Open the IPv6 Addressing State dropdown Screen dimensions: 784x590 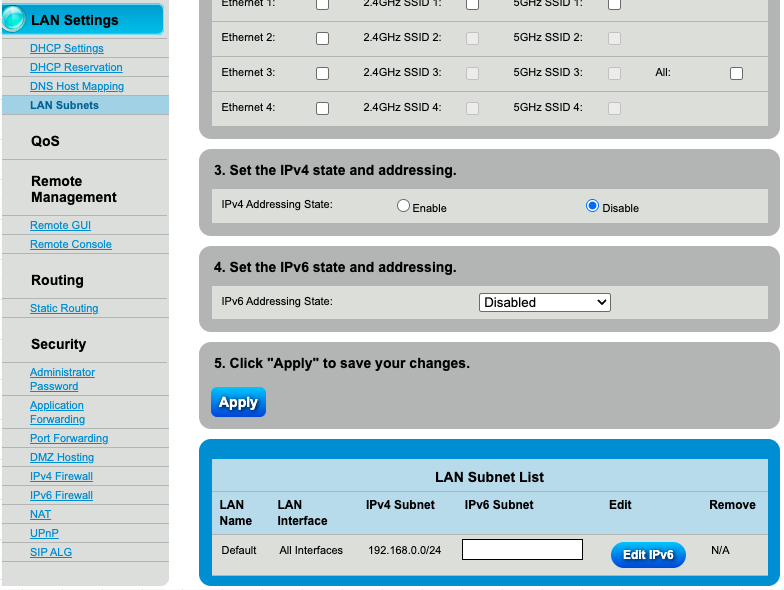pyautogui.click(x=545, y=302)
